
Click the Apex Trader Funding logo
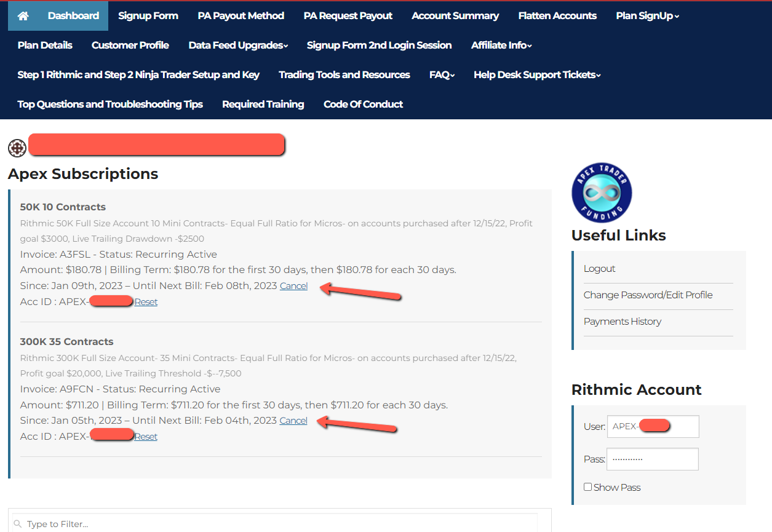602,193
